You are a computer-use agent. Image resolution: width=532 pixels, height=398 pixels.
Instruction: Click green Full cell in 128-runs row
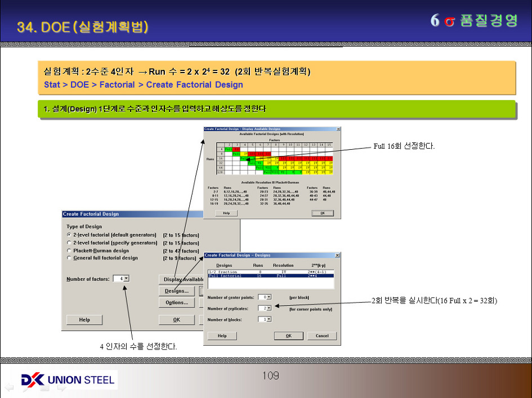point(267,172)
